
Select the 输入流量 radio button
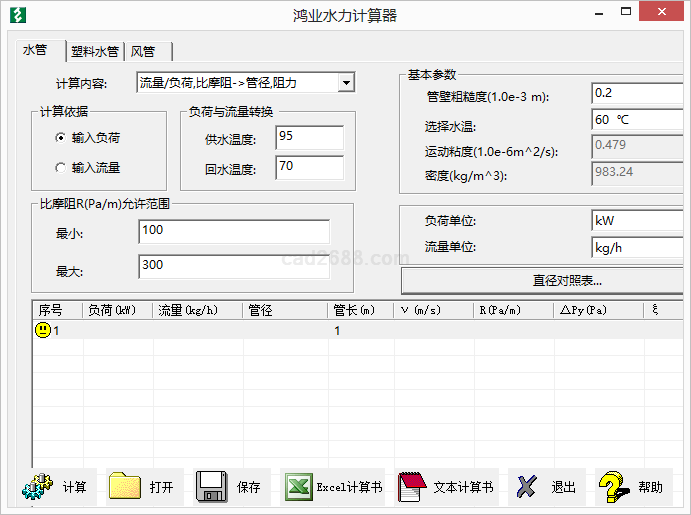click(61, 168)
